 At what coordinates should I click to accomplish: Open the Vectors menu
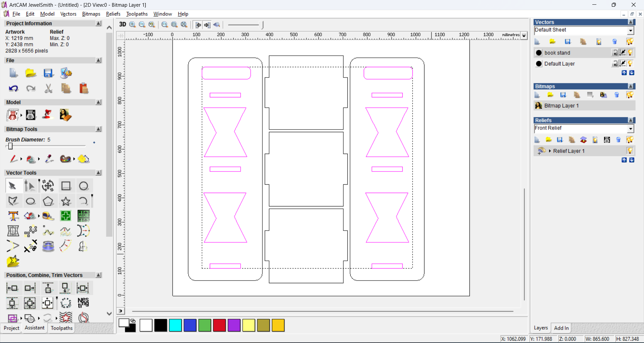[x=68, y=14]
